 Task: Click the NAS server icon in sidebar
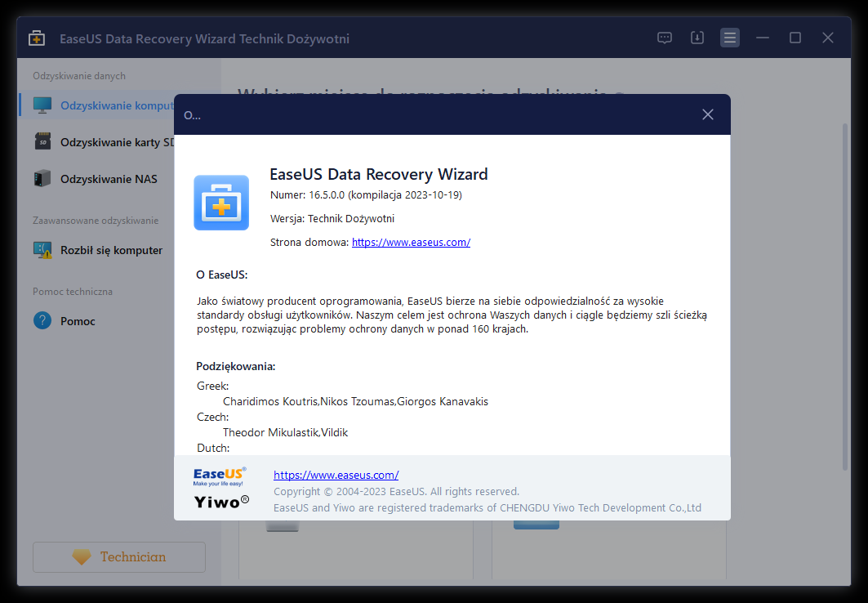point(42,179)
